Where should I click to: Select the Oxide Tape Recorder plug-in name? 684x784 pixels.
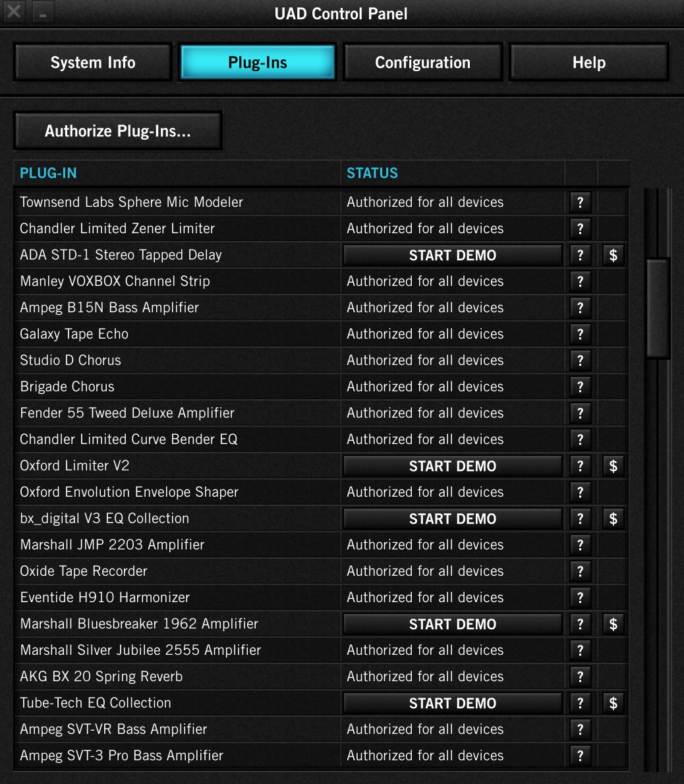pyautogui.click(x=84, y=571)
